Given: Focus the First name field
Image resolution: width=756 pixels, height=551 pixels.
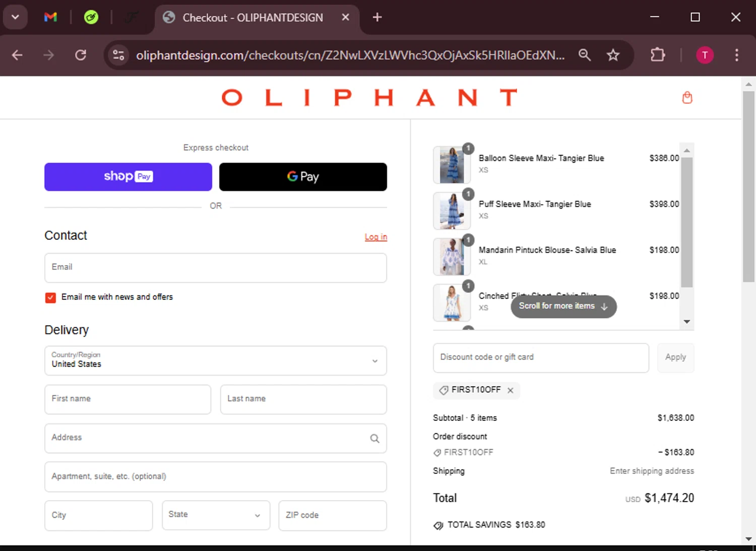Looking at the screenshot, I should pos(128,399).
